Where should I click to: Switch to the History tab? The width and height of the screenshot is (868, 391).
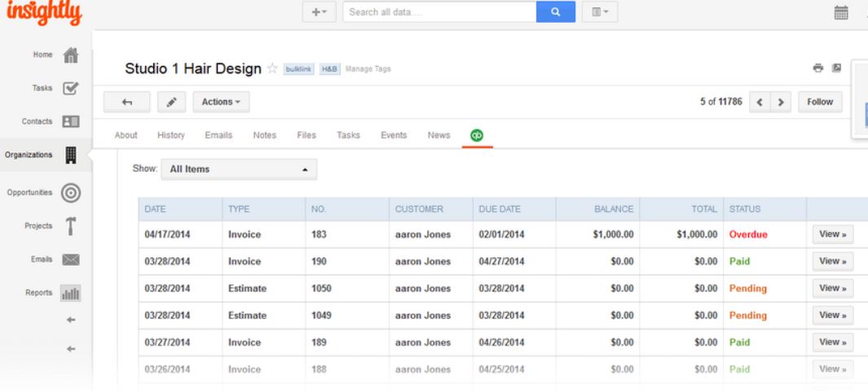pos(171,134)
